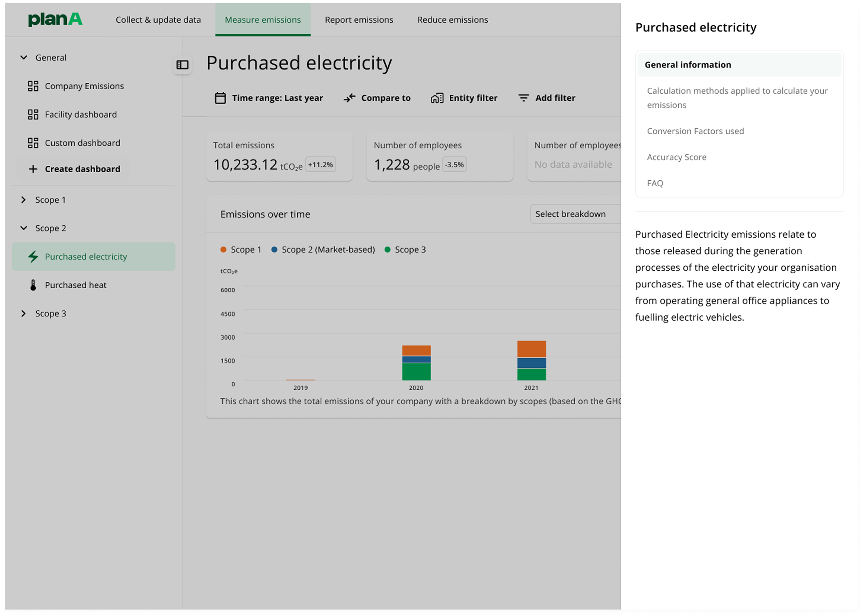863x616 pixels.
Task: Open the calendar icon for time range
Action: tap(220, 97)
